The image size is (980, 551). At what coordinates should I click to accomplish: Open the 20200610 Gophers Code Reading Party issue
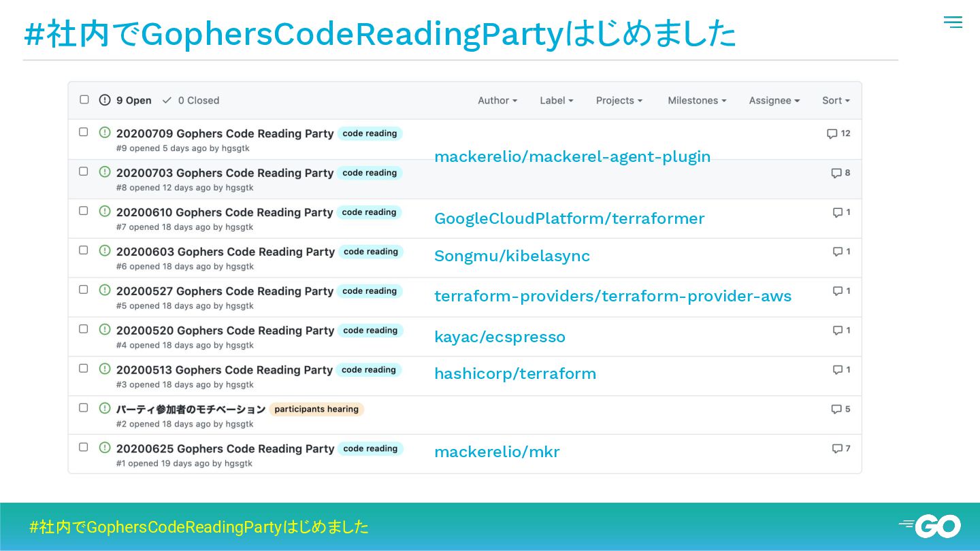225,213
